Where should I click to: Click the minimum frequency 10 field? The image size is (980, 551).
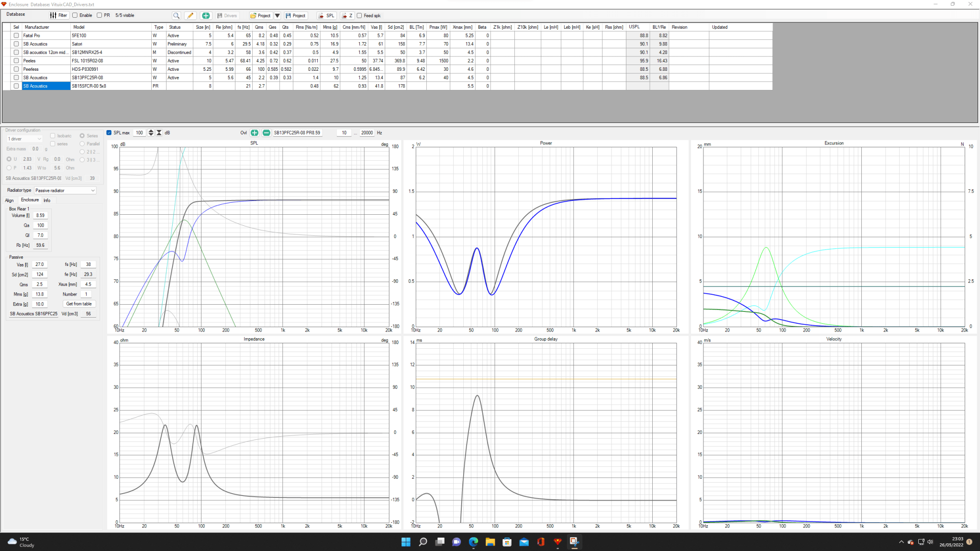[344, 132]
